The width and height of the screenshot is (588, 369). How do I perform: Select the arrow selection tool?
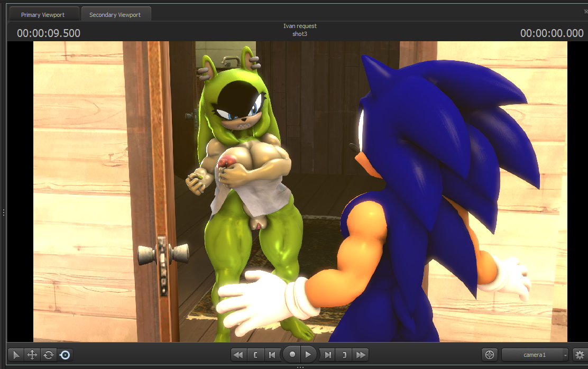[16, 355]
